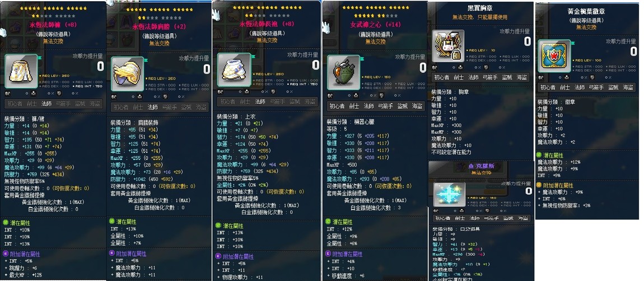Click yellow 附加潛在屬性 icon in 黃金楓葉徽章 panel

[540, 186]
